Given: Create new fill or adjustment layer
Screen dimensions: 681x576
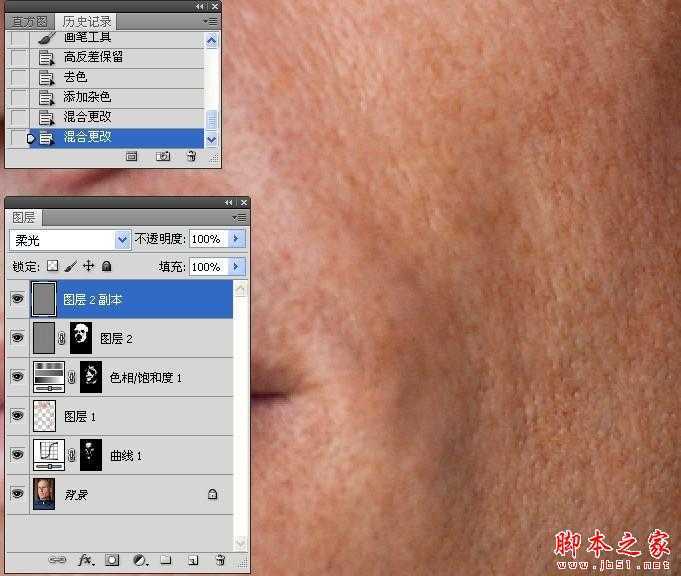Looking at the screenshot, I should tap(140, 560).
